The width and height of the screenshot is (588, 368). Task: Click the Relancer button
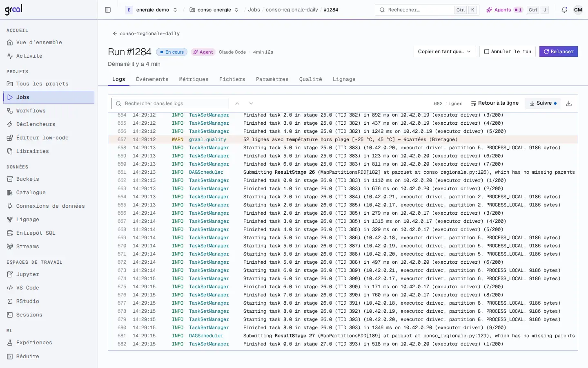click(x=558, y=52)
